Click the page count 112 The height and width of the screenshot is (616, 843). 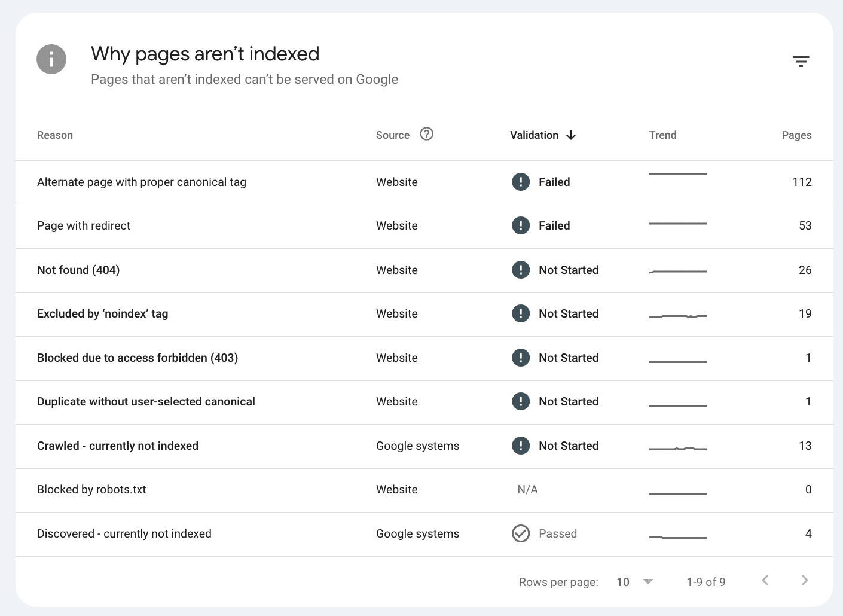[x=802, y=182]
